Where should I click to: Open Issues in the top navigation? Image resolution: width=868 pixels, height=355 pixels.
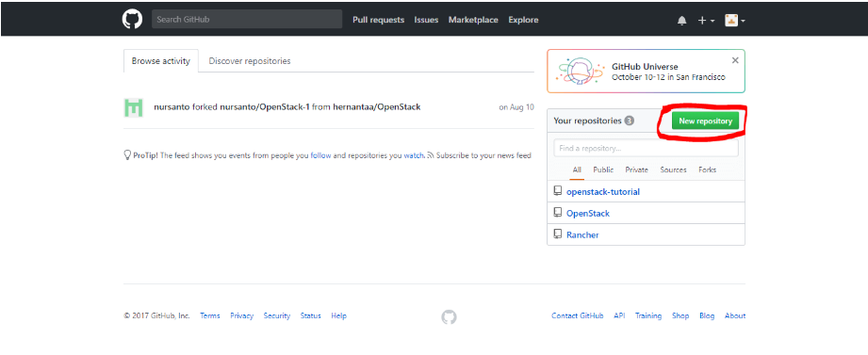coord(426,20)
